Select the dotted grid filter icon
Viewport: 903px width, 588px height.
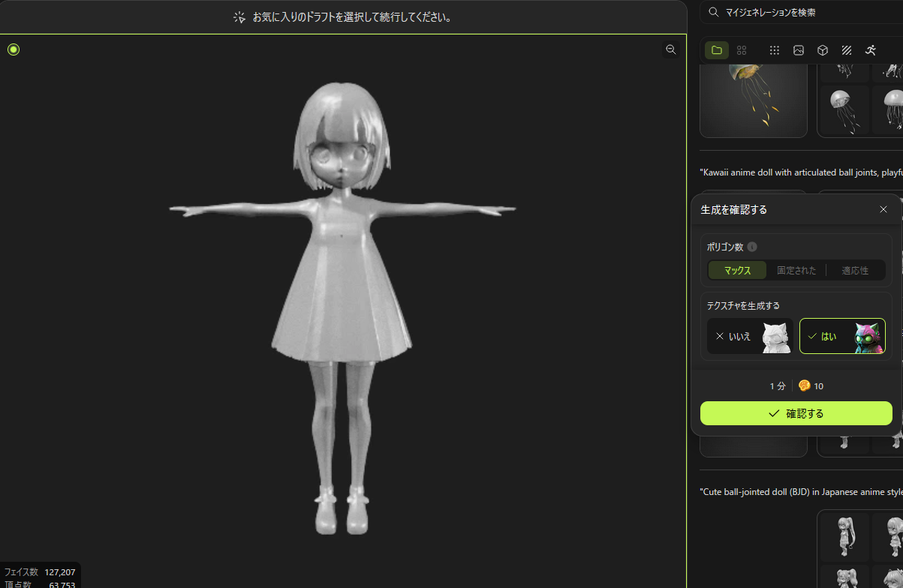[775, 50]
